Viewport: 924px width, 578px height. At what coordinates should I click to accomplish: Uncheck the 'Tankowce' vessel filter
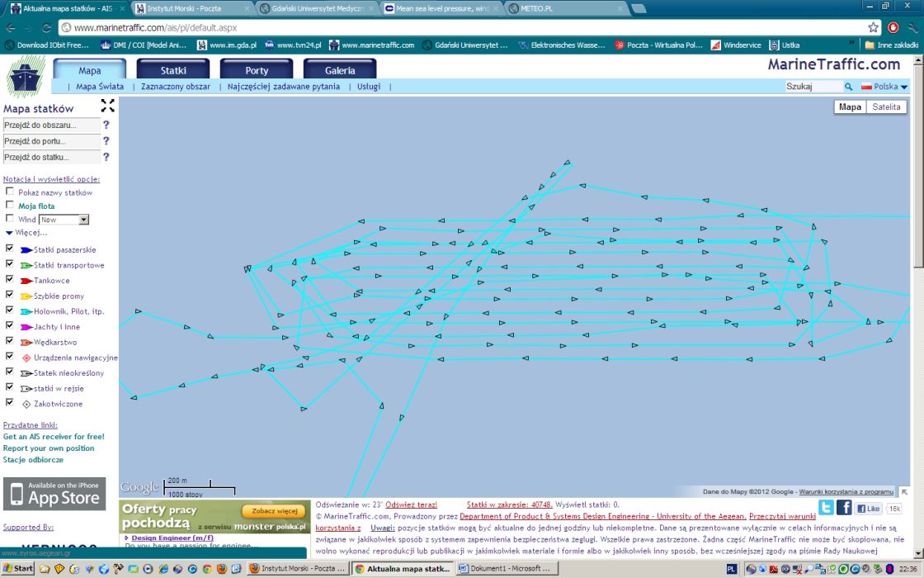10,281
